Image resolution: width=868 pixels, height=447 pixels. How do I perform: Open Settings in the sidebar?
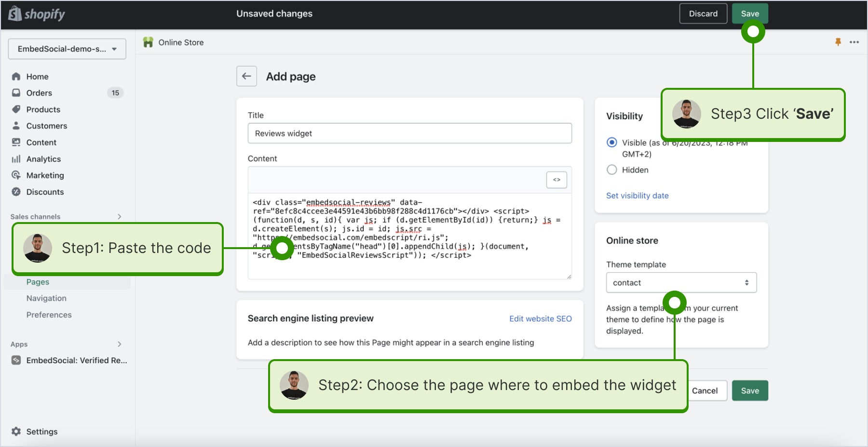click(42, 432)
